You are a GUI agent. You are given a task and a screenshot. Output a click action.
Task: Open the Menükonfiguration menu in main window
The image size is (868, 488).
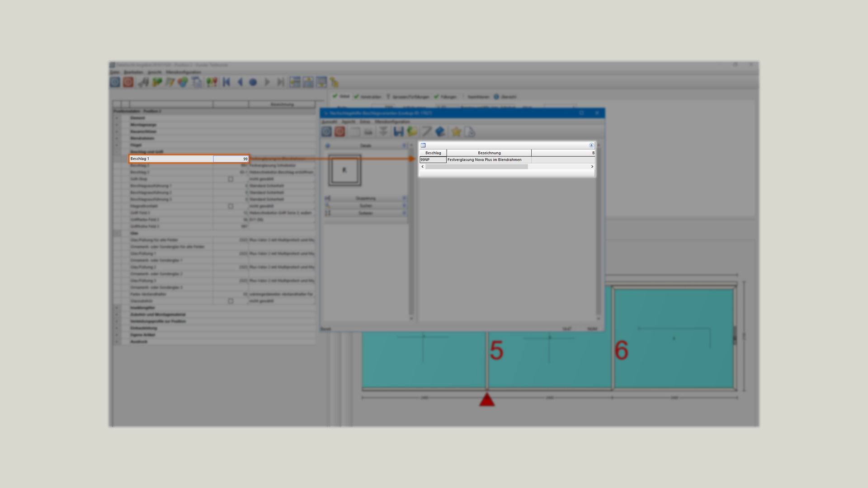183,72
